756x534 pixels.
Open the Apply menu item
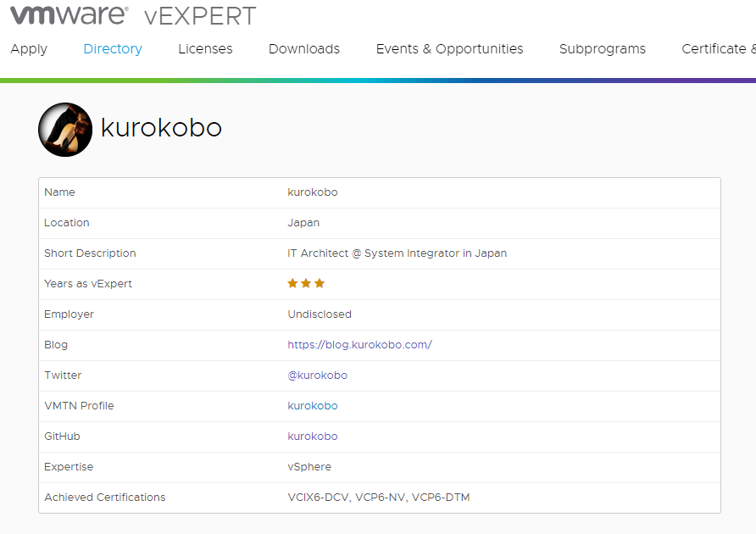[x=29, y=48]
